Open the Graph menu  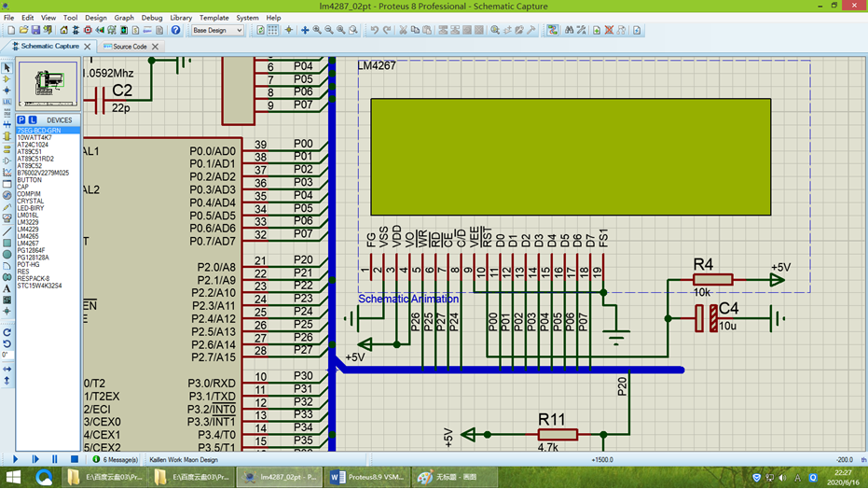tap(124, 18)
